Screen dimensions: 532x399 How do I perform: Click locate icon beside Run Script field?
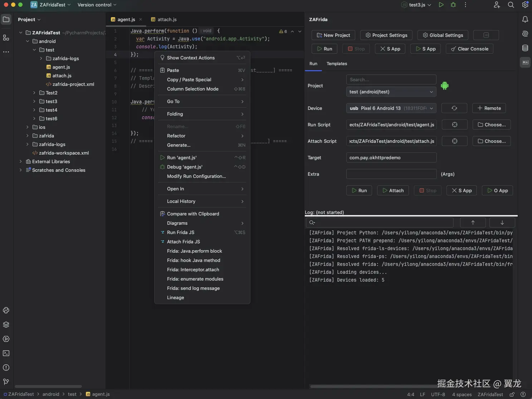tap(454, 125)
